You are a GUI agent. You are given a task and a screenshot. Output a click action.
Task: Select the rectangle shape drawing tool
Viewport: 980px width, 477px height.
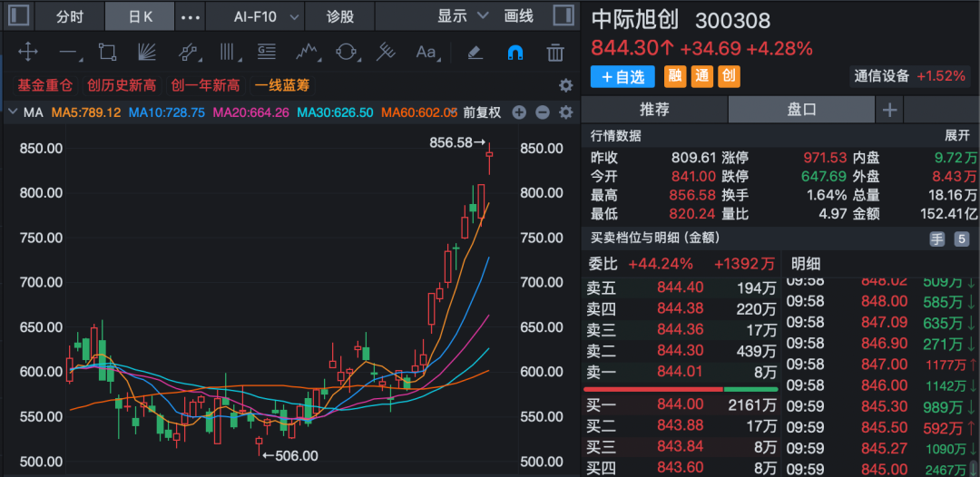[x=107, y=52]
